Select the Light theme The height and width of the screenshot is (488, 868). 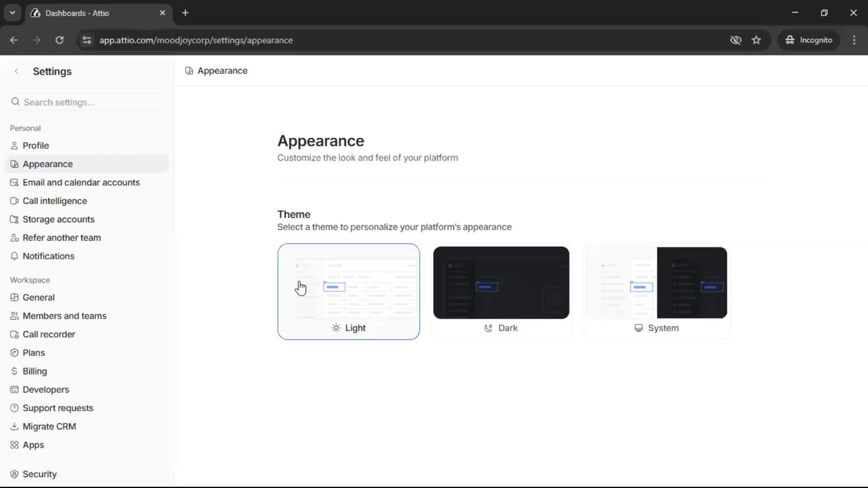349,291
